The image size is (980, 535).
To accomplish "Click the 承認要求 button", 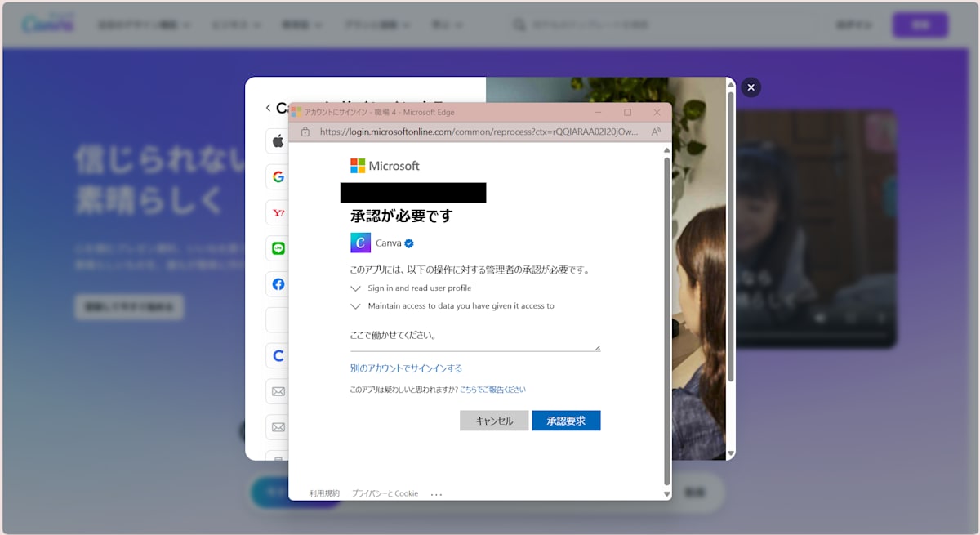I will [x=566, y=421].
